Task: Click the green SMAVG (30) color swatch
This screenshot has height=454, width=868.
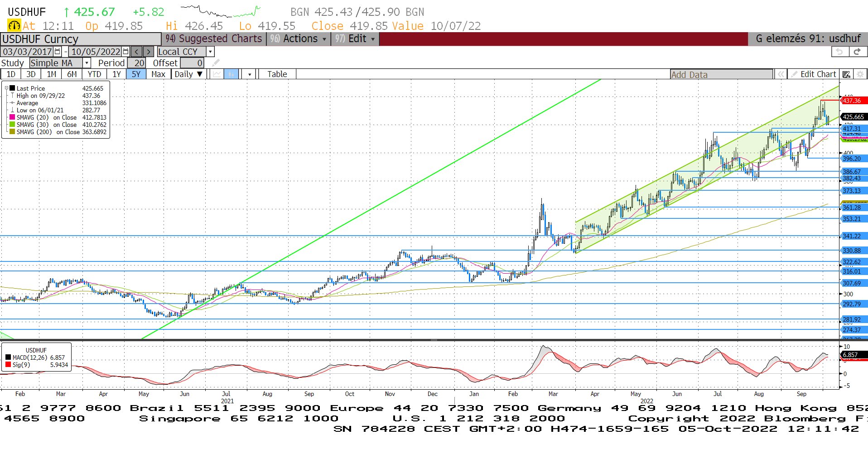Action: coord(12,125)
